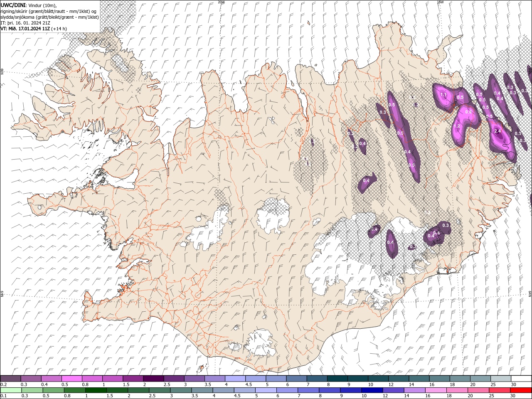Click the darkest green 1 swatch in lower legend row

pos(96,390)
